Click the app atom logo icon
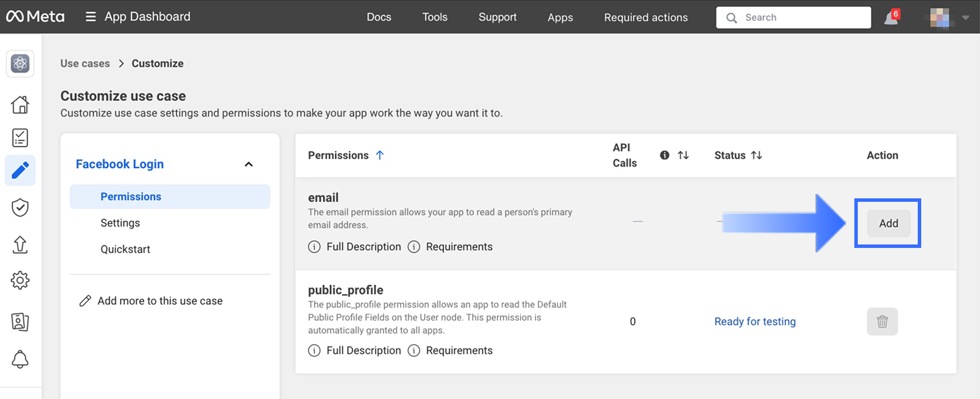The height and width of the screenshot is (399, 980). coord(20,63)
